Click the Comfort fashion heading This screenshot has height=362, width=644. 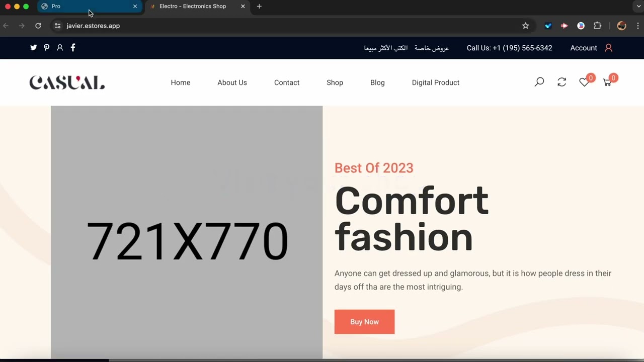click(x=412, y=219)
